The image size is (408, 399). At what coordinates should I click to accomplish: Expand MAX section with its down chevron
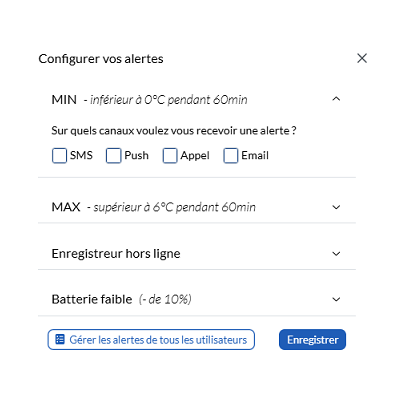pyautogui.click(x=336, y=207)
